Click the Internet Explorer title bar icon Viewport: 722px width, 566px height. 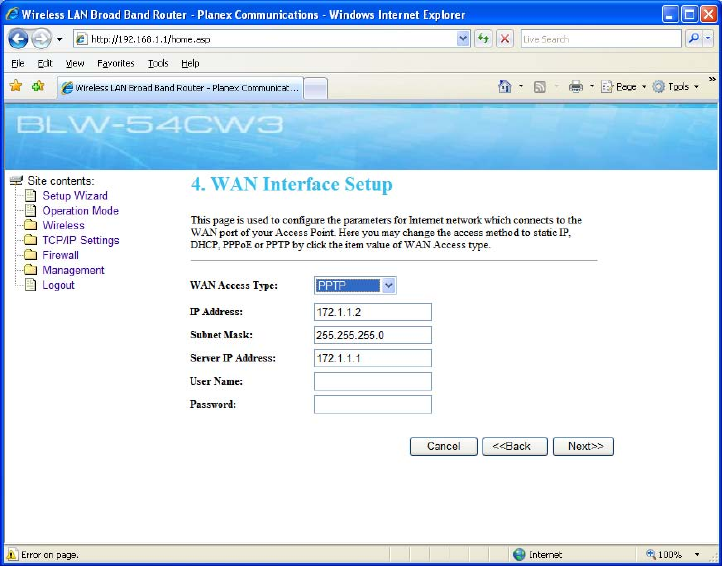click(12, 15)
